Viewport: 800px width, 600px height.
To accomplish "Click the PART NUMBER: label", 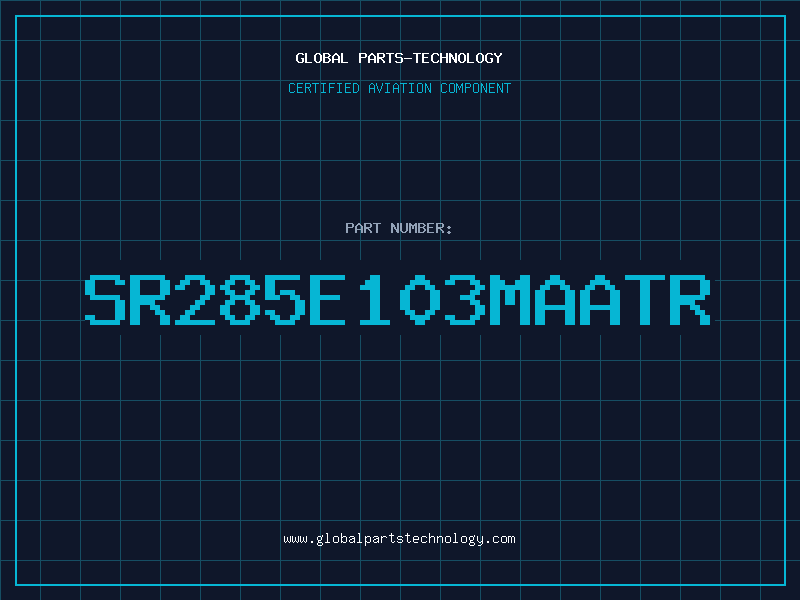I will (399, 228).
